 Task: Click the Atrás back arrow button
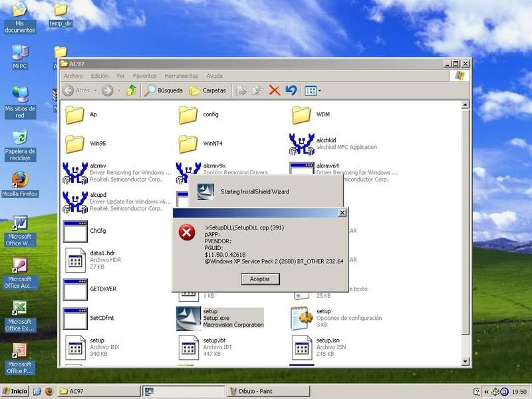76,90
